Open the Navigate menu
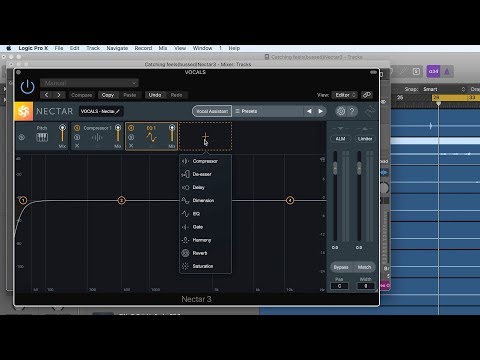The image size is (480, 360). pos(117,48)
